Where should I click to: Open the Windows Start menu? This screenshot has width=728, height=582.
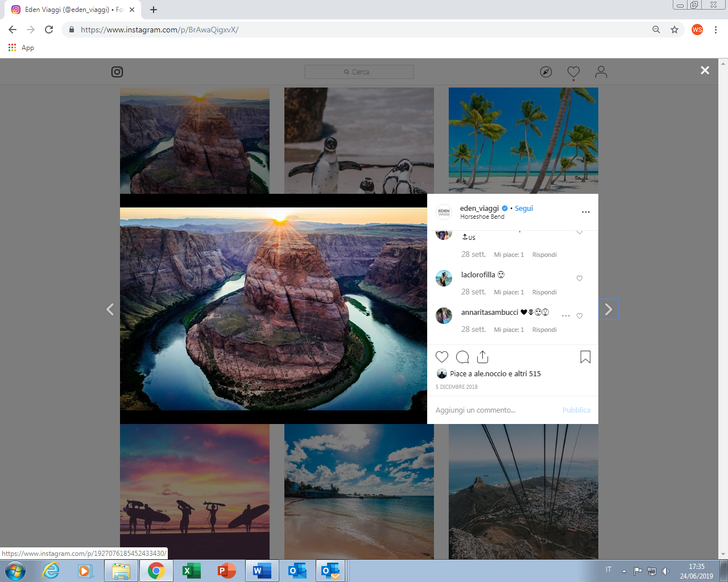point(15,571)
